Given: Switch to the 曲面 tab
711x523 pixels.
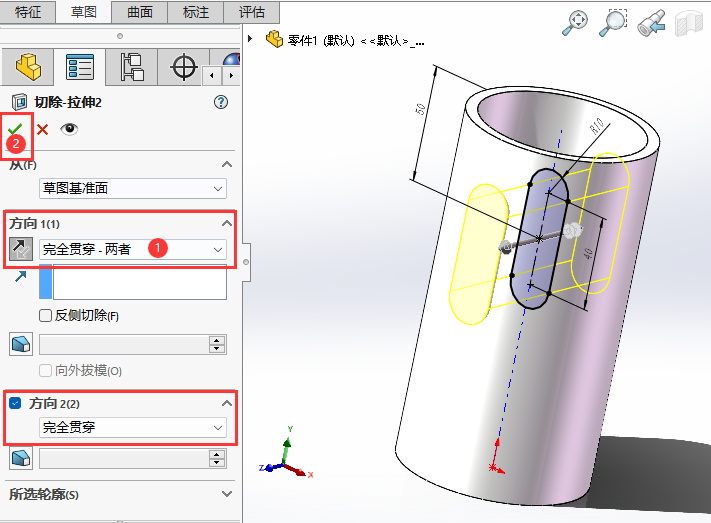Looking at the screenshot, I should [x=139, y=12].
